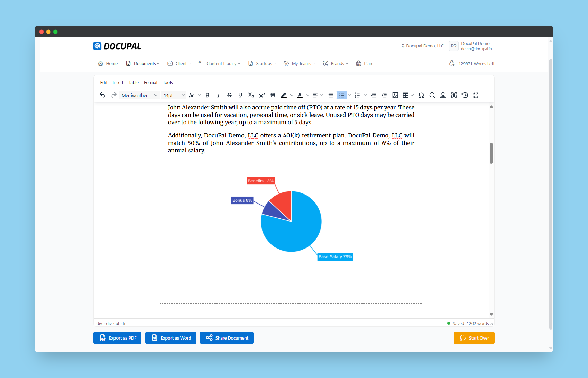Click the editor vertical scrollbar thumb
588x378 pixels.
(x=491, y=153)
